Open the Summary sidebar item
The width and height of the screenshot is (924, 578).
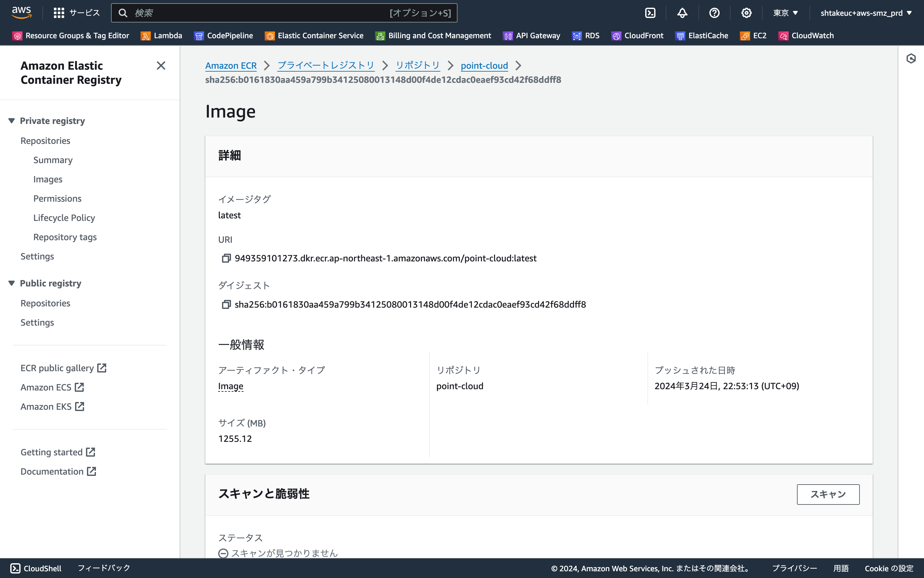53,160
